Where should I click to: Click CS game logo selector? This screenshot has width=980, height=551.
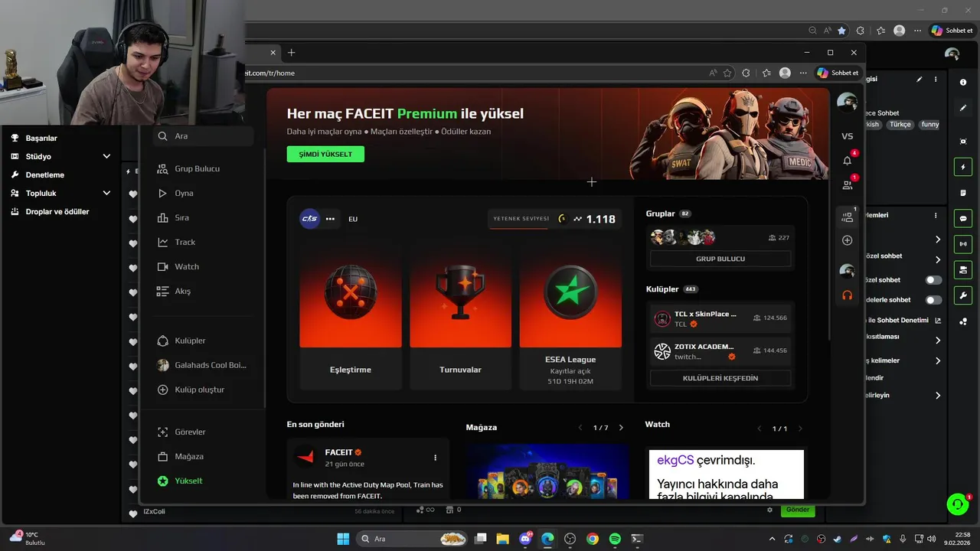(309, 219)
